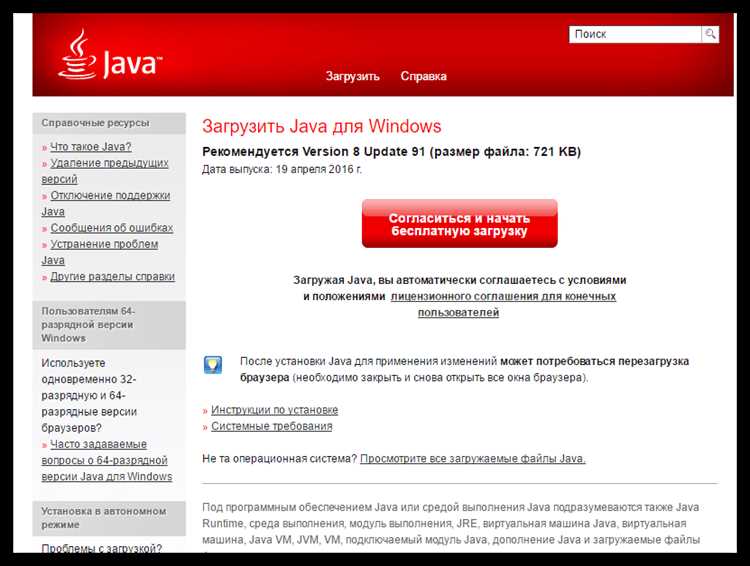
Task: Open Другие разделы справки link
Action: 112,277
